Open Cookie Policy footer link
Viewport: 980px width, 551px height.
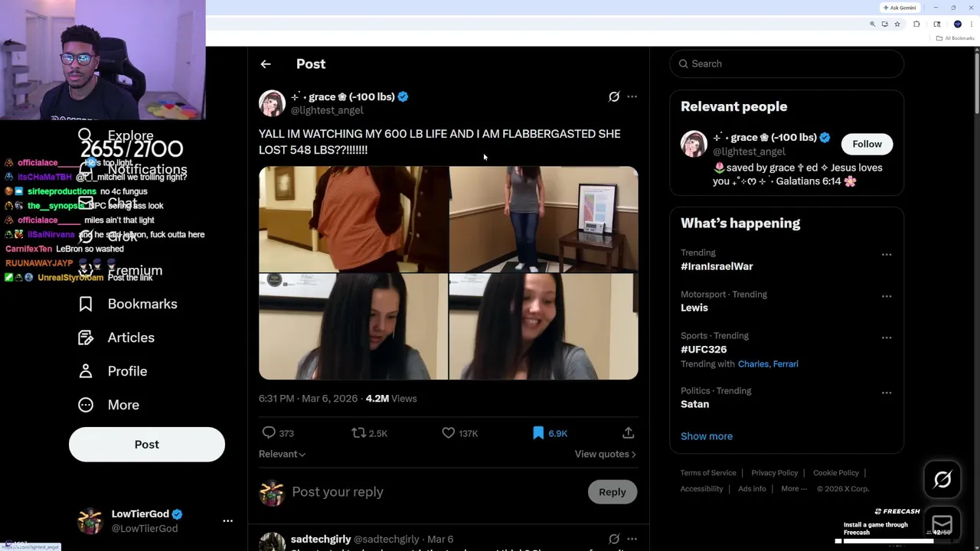click(836, 473)
